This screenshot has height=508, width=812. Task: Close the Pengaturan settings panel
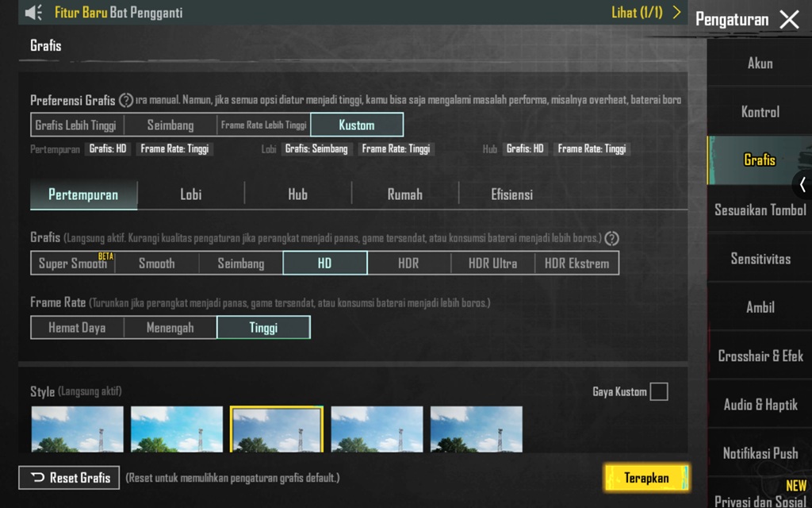pyautogui.click(x=789, y=20)
